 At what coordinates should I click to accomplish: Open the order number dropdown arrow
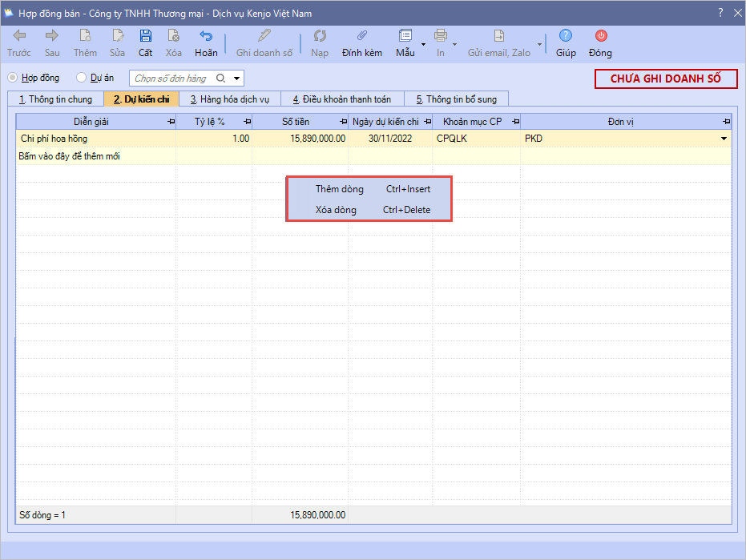tap(236, 79)
